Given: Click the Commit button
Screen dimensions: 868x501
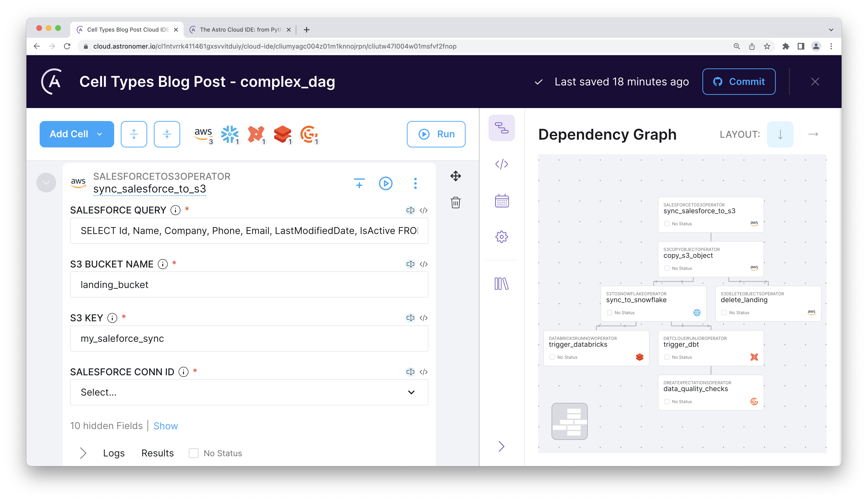Looking at the screenshot, I should (739, 82).
